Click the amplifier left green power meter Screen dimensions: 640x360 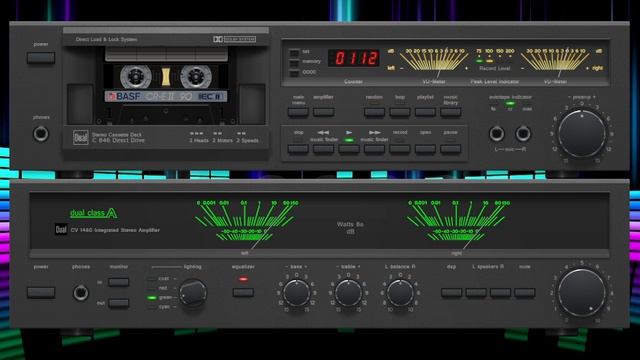(x=246, y=223)
